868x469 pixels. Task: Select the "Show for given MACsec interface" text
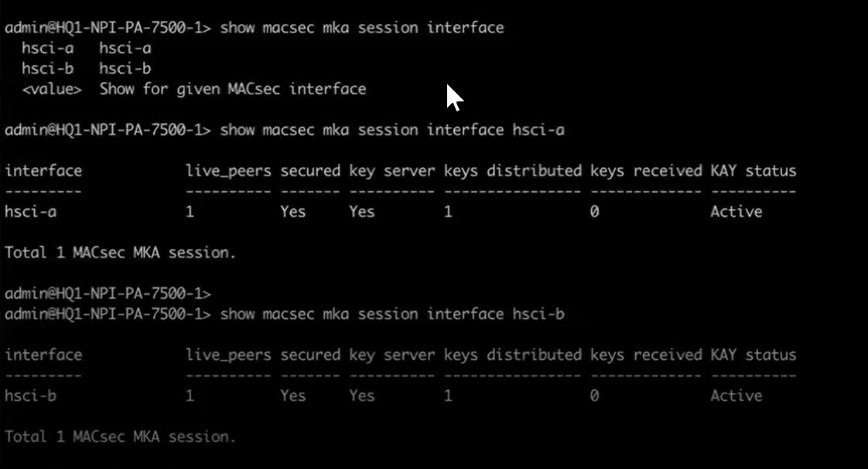(x=232, y=89)
